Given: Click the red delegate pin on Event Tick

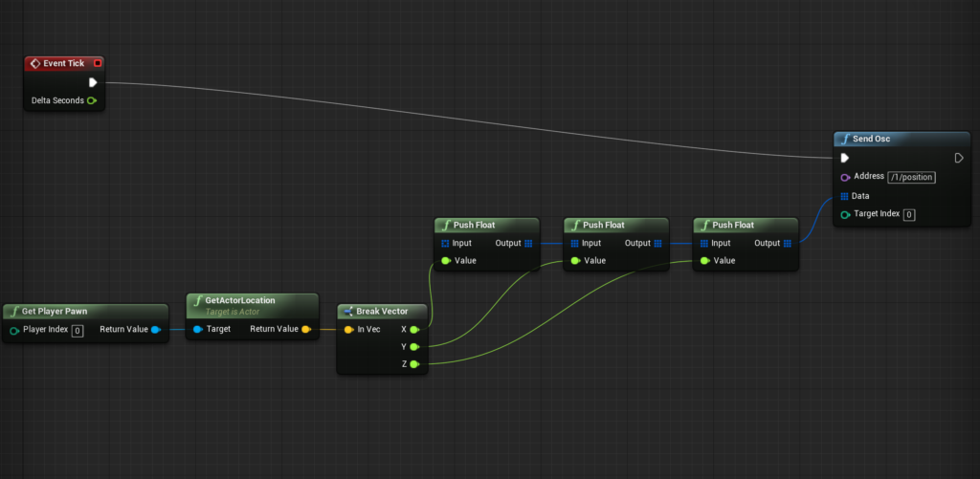Looking at the screenshot, I should point(98,63).
